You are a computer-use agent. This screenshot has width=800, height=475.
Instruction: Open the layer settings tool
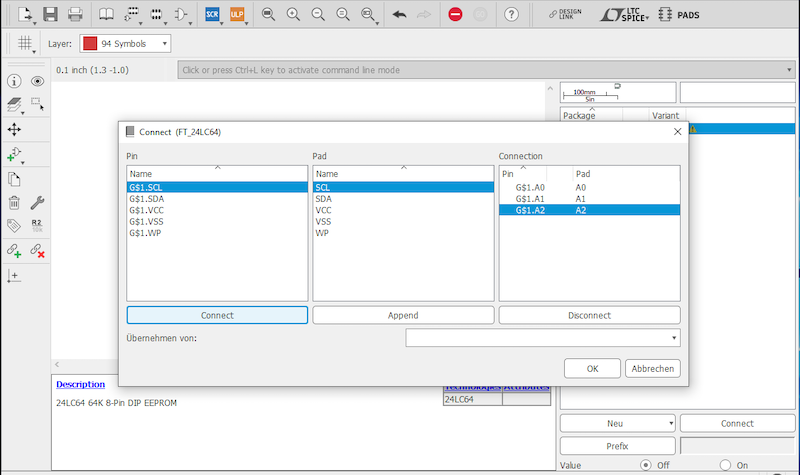(14, 105)
